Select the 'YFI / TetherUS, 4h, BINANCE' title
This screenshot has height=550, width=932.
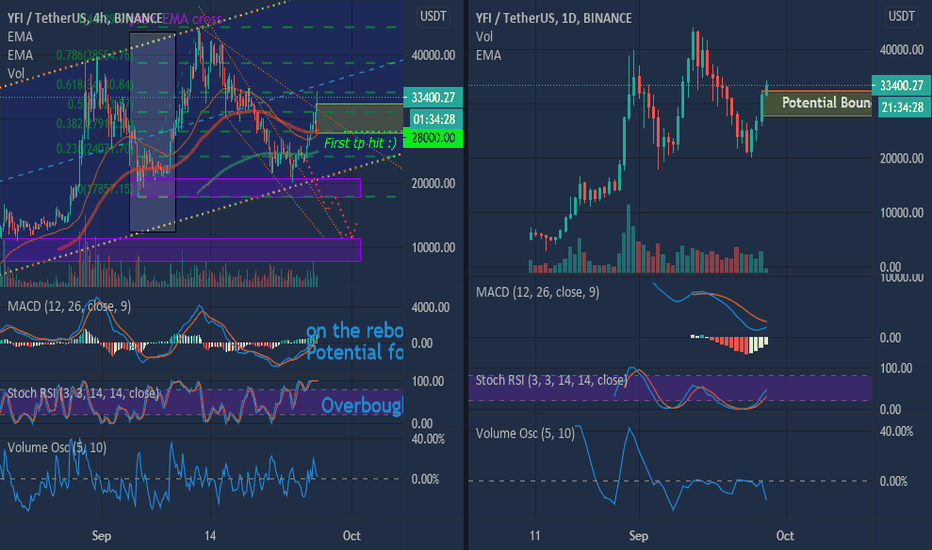pos(84,18)
